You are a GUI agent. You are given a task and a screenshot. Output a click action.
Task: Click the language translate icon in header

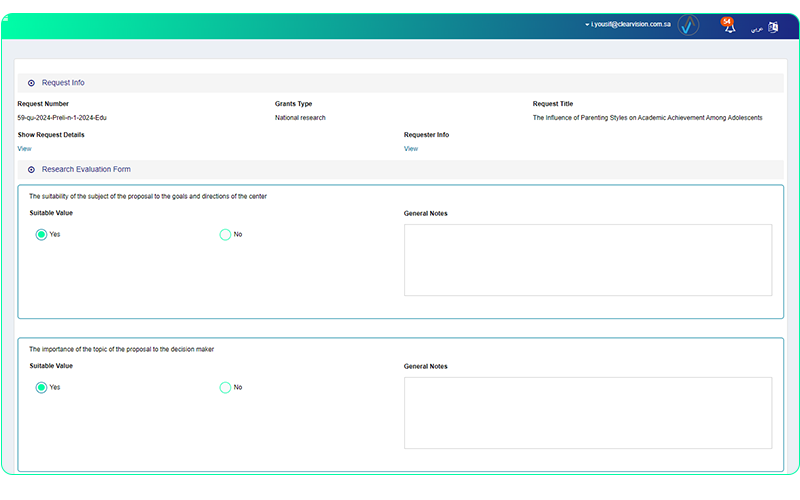[773, 28]
